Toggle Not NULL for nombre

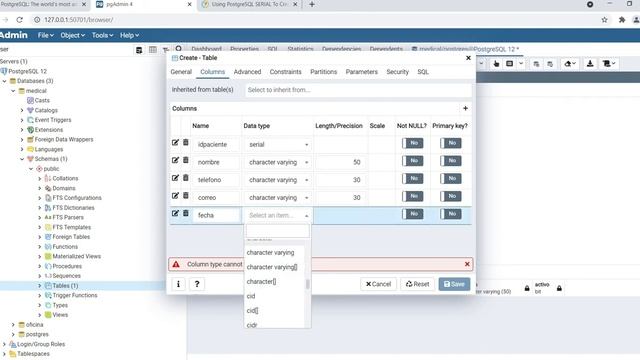point(412,161)
